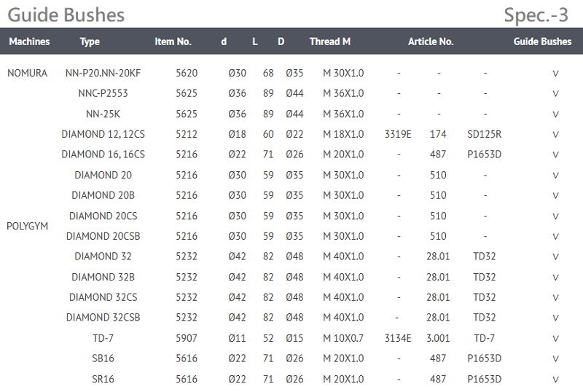The height and width of the screenshot is (392, 583).
Task: Click the V mark in NNC-P2553 row
Action: [x=555, y=93]
